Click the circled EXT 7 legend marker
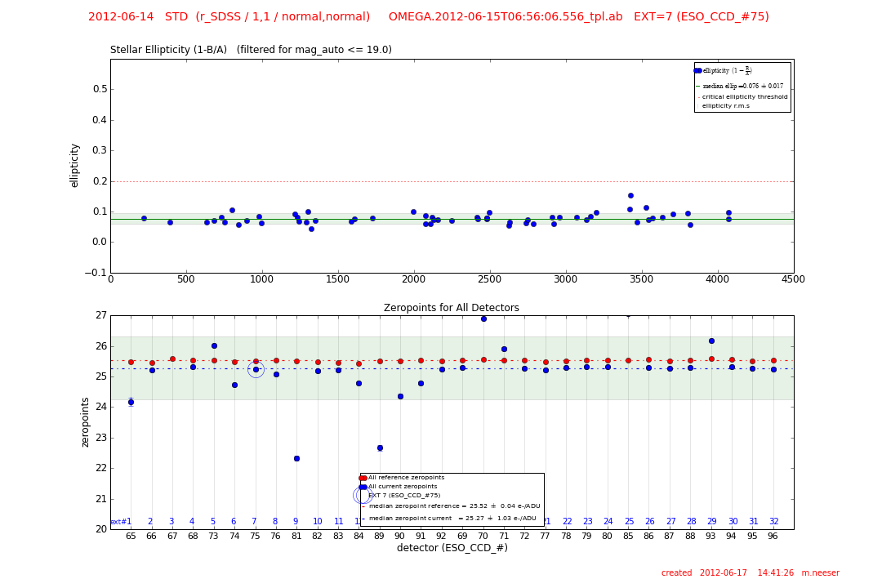This screenshot has width=882, height=588. (363, 496)
